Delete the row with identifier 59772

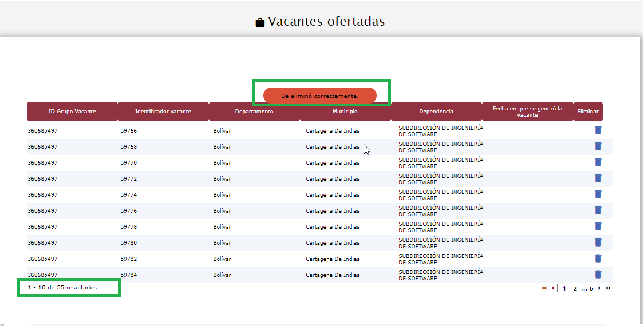pyautogui.click(x=598, y=178)
